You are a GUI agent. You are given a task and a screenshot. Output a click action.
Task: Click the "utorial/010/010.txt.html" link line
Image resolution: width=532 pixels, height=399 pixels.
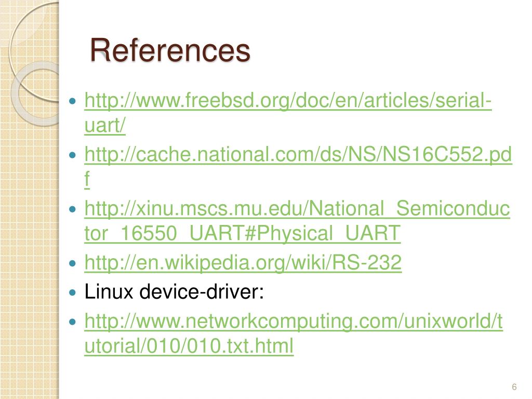coord(189,345)
